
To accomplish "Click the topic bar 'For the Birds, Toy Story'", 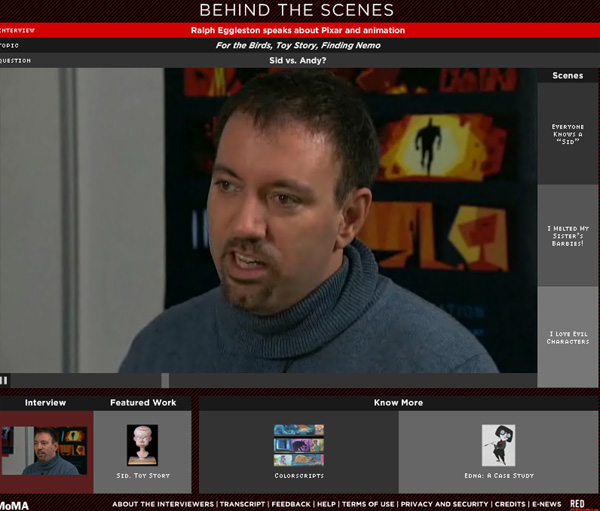I will click(x=299, y=46).
